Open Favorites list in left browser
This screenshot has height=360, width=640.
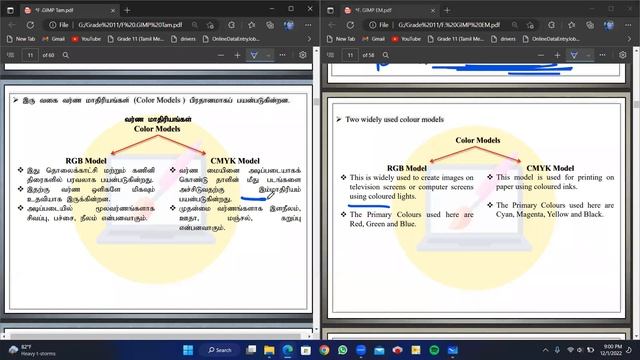pyautogui.click(x=251, y=25)
